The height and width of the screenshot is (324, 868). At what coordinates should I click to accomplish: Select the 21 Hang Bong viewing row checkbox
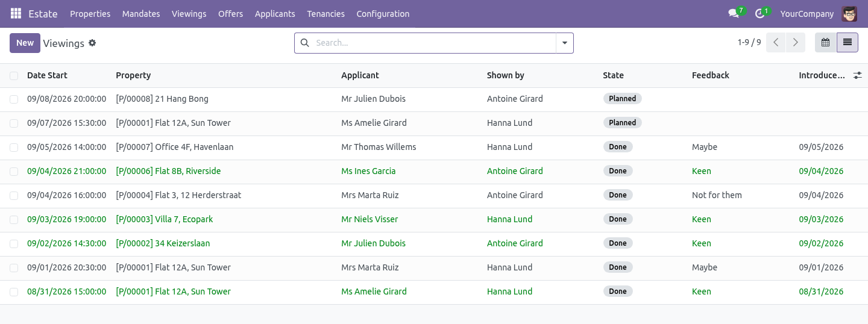(14, 99)
